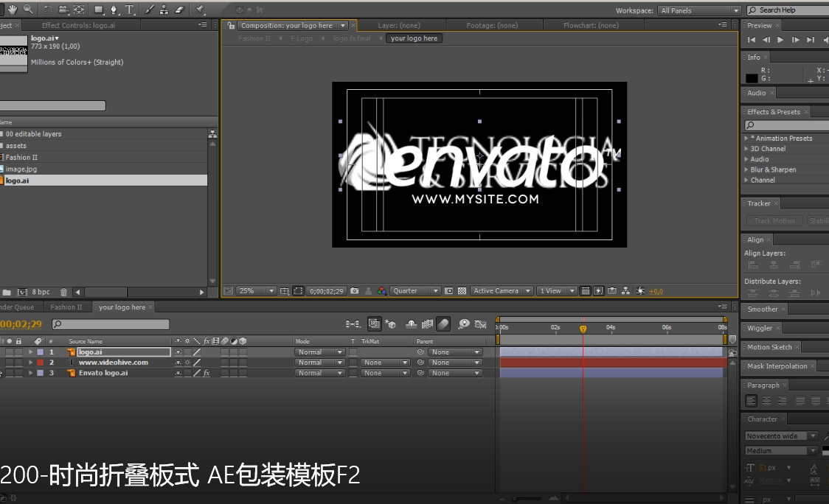
Task: Open Flowchart: (none) tab
Action: tap(591, 25)
